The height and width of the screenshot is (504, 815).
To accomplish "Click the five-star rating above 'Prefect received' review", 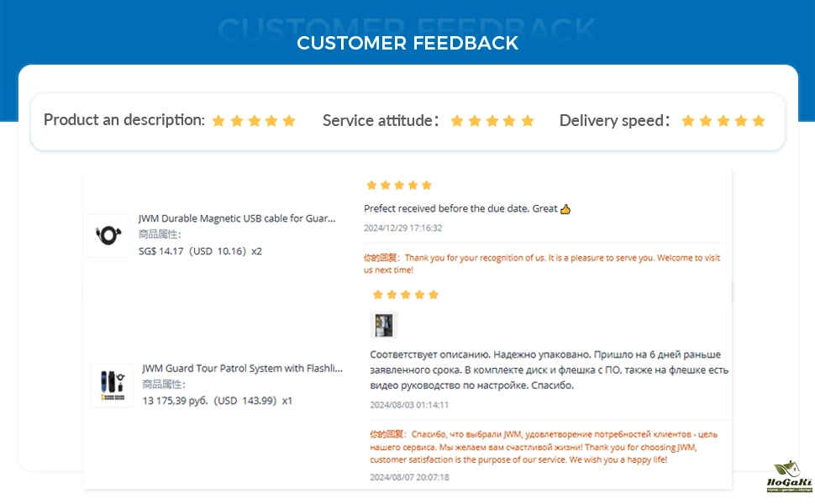I will click(399, 185).
